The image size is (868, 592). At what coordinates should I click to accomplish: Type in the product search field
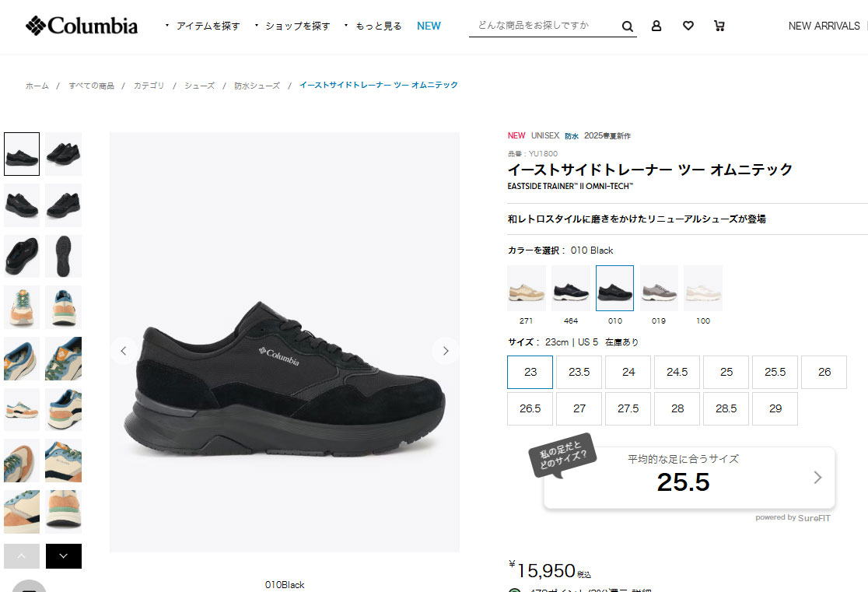tap(545, 26)
